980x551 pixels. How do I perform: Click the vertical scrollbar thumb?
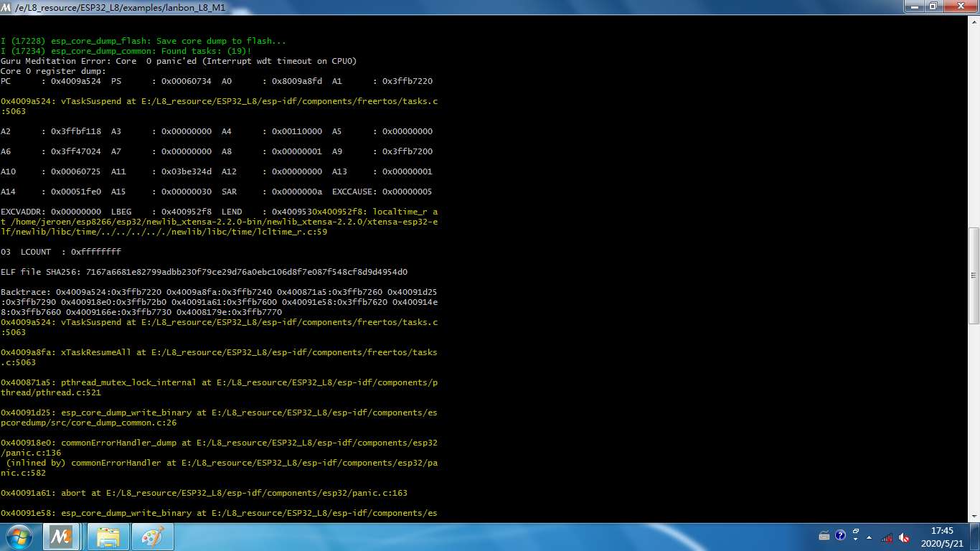(974, 274)
